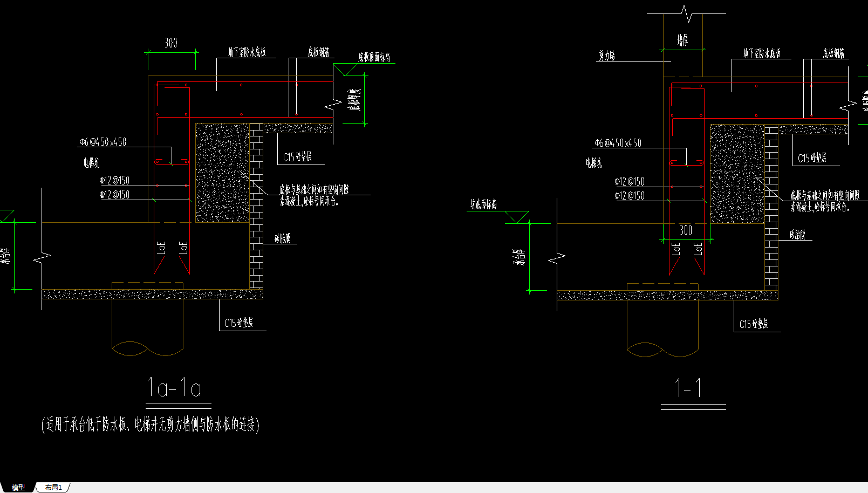This screenshot has height=493, width=868.
Task: Click vertical 承台厚 text in section 1a-1a
Action: click(5, 256)
